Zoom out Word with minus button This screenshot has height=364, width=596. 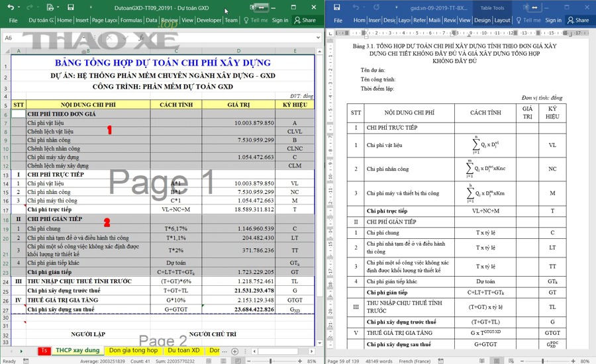pos(522,361)
